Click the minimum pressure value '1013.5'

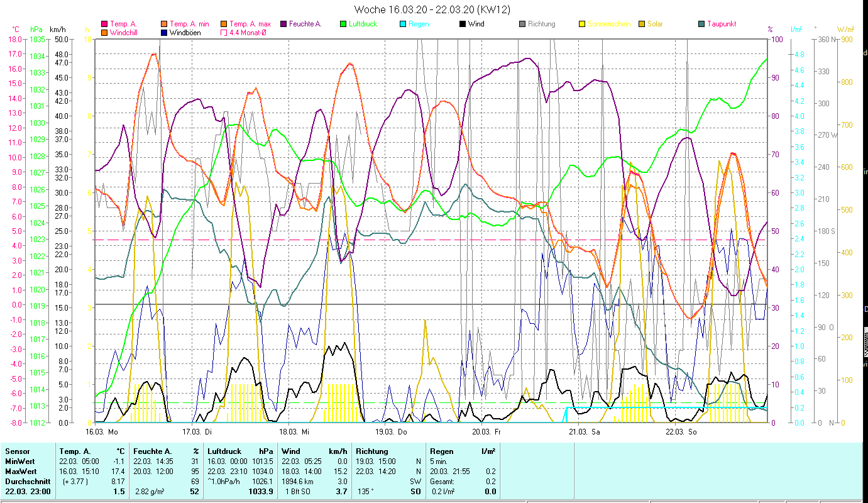point(261,462)
